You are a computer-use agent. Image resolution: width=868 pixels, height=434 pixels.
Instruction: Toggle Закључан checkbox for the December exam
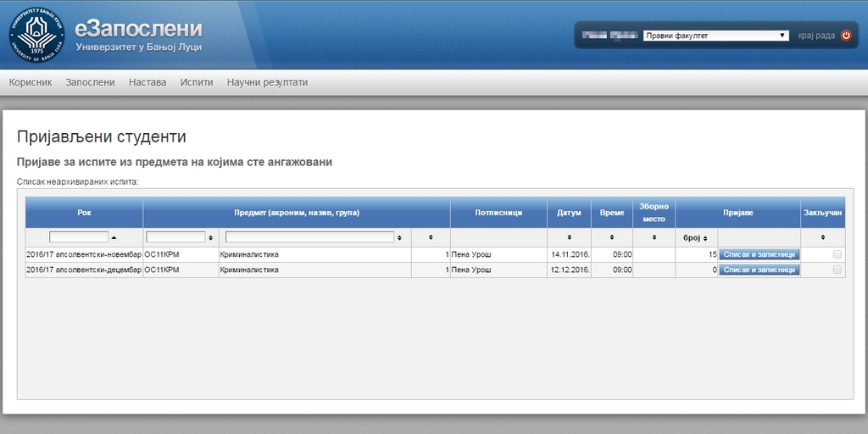(x=837, y=270)
